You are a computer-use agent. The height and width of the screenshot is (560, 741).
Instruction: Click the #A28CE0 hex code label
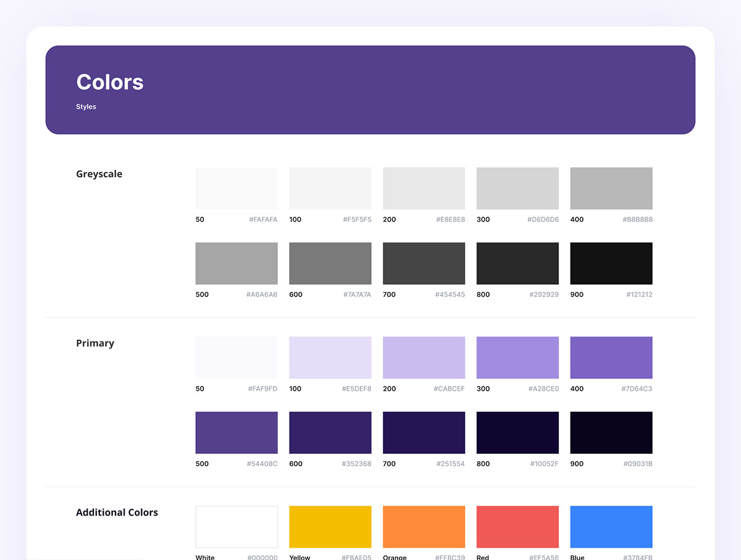point(543,389)
